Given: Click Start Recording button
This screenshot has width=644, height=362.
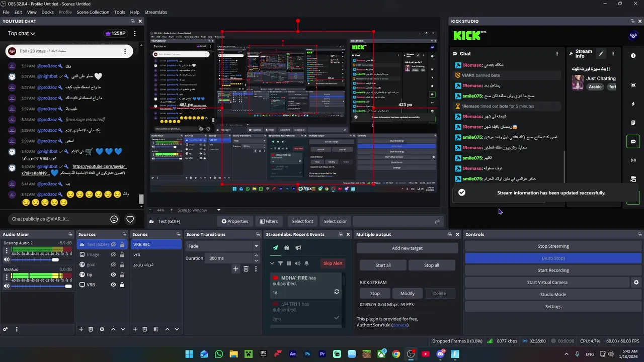Looking at the screenshot, I should 553,270.
